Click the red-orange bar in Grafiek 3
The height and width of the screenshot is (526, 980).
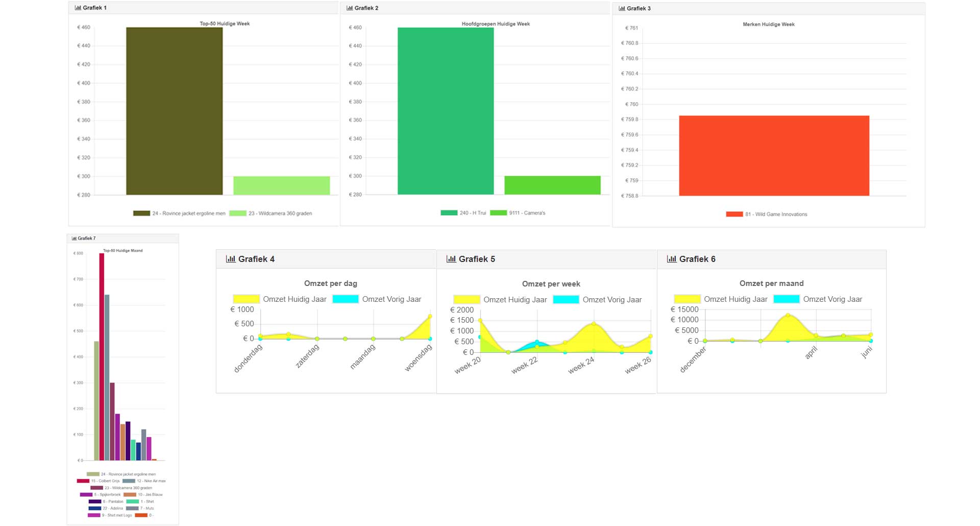pos(774,156)
